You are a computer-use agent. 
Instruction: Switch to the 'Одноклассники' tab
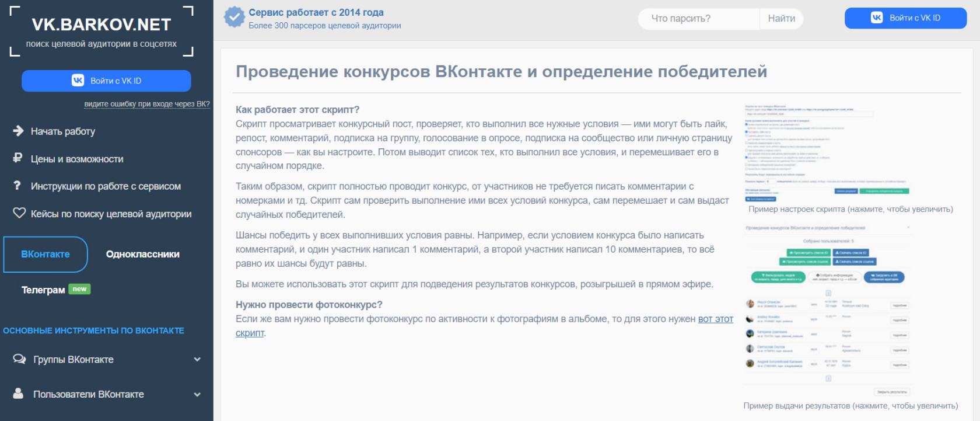(x=143, y=254)
